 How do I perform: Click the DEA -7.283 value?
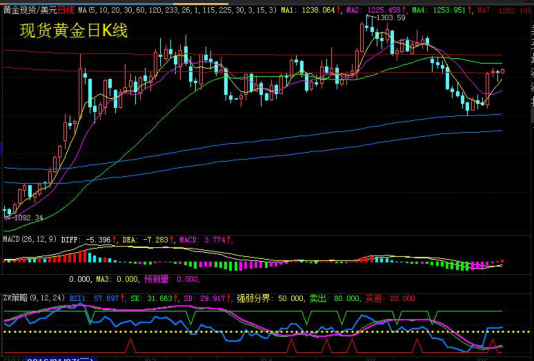coord(147,240)
